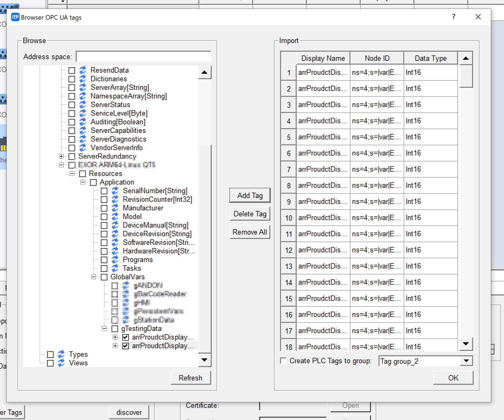Click the Address space input field

144,57
